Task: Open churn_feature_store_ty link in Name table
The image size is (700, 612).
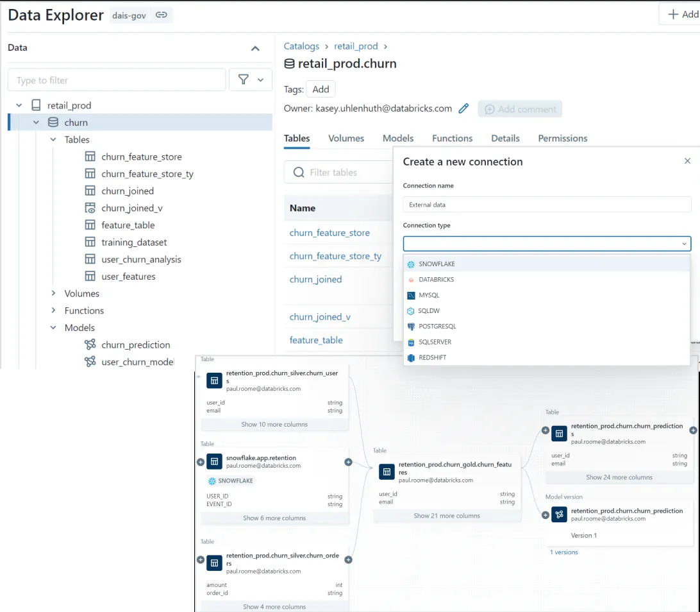Action: pos(335,255)
